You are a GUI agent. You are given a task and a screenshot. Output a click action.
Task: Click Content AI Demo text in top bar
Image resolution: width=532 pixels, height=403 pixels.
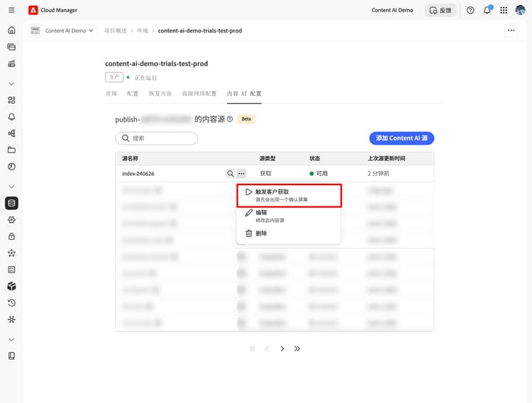[x=392, y=10]
